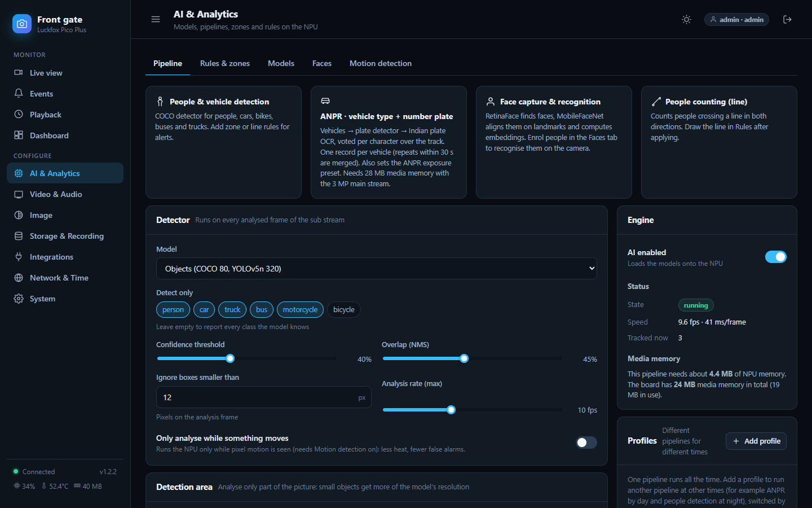Viewport: 812px width, 508px height.
Task: Open System gear icon
Action: 19,299
